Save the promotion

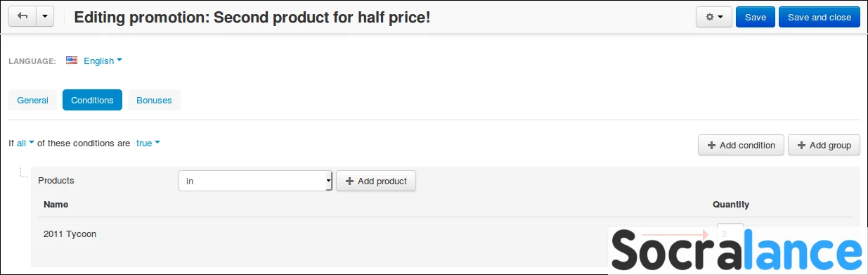756,17
